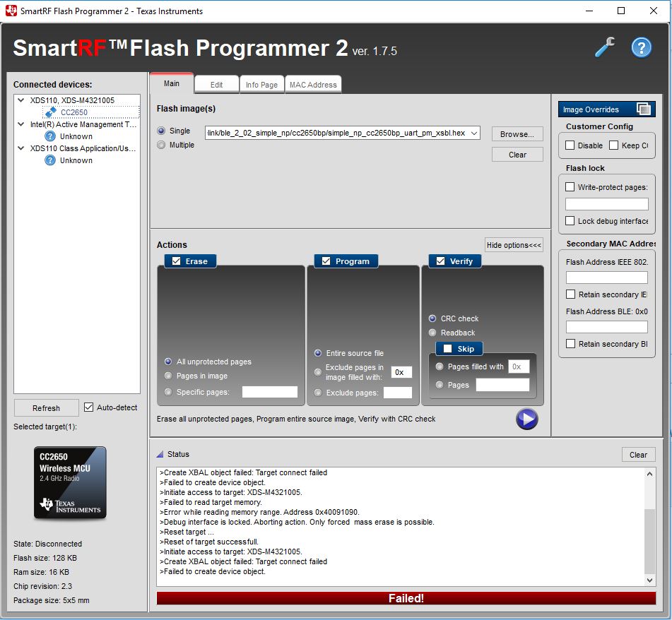Click the blue play button to start actions
Image resolution: width=672 pixels, height=620 pixels.
point(526,419)
